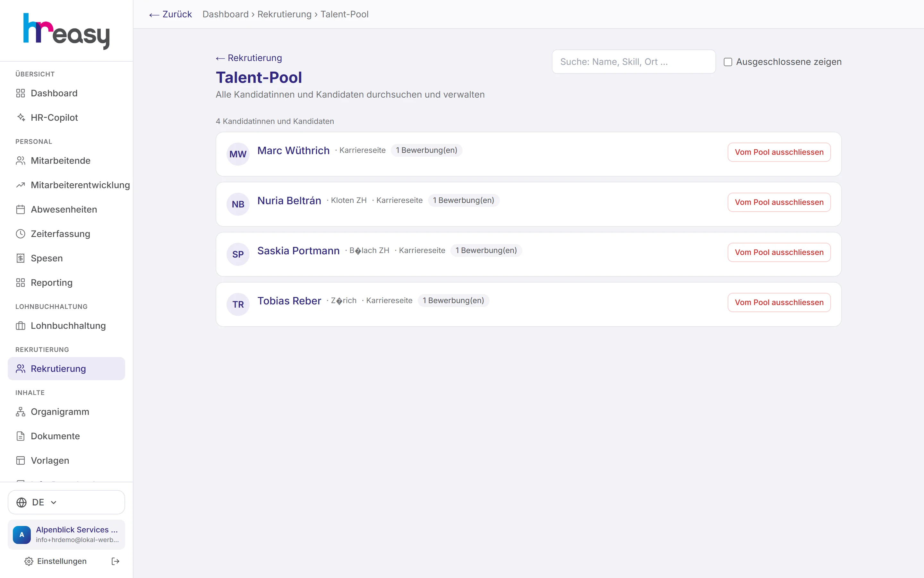
Task: Enable the Ausgeschlossene zeigen checkbox
Action: tap(728, 62)
